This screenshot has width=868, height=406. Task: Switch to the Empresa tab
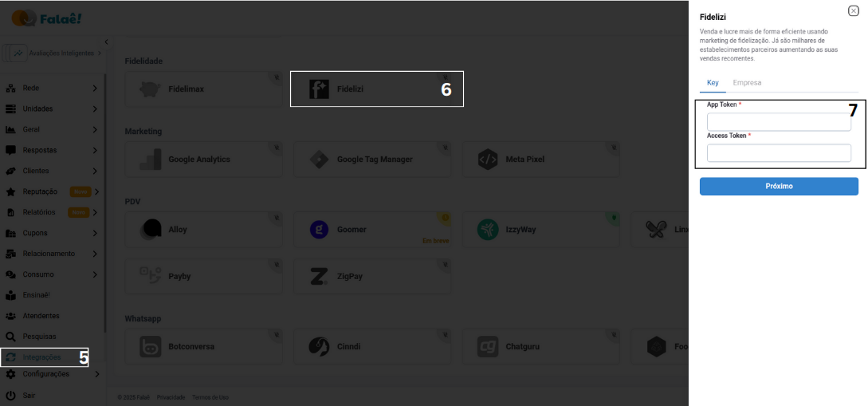click(747, 83)
